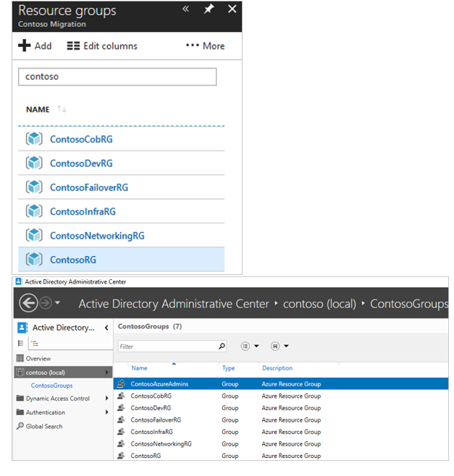Close the Resource groups blade
454x476 pixels.
click(x=232, y=9)
